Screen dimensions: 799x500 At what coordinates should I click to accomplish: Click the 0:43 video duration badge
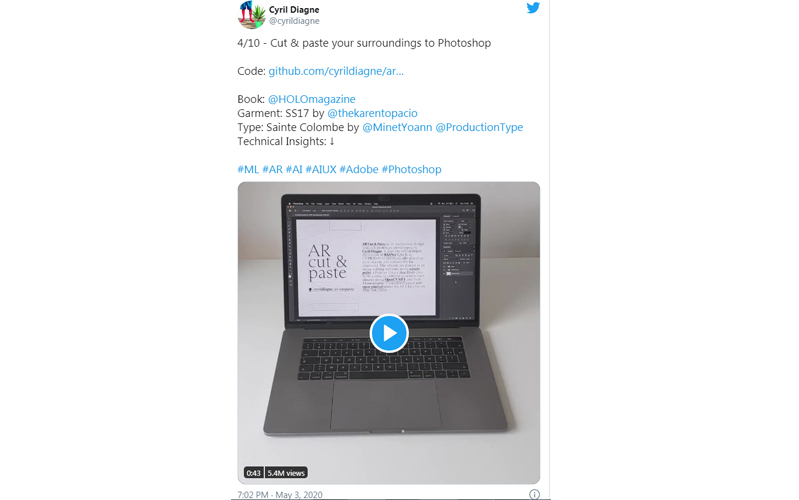tap(253, 473)
